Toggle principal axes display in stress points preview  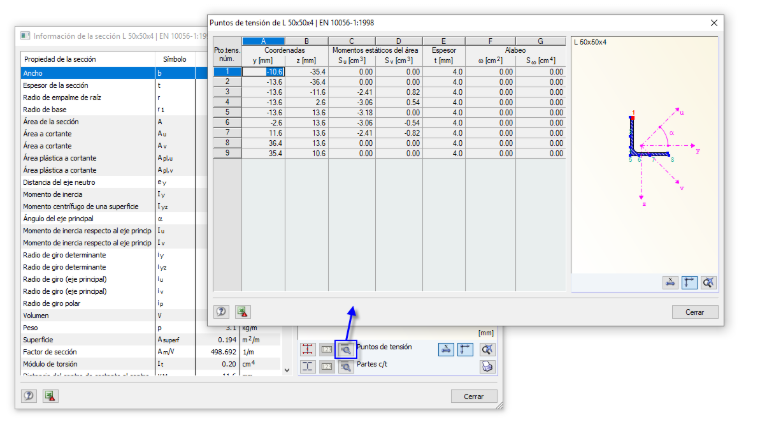coord(689,282)
